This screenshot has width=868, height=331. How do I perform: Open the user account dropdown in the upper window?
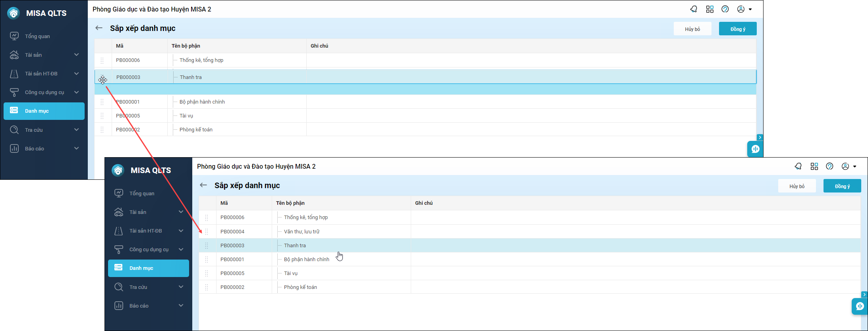pyautogui.click(x=744, y=9)
